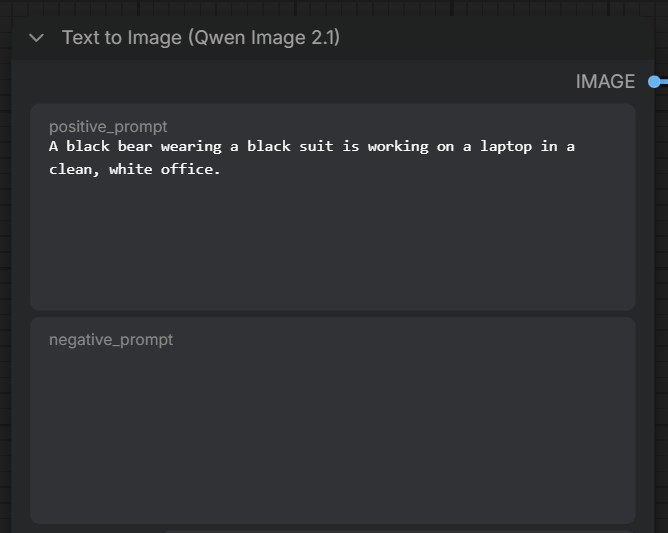Select the node title Text to Image (Qwen Image 2.1)
The height and width of the screenshot is (533, 668).
[201, 38]
